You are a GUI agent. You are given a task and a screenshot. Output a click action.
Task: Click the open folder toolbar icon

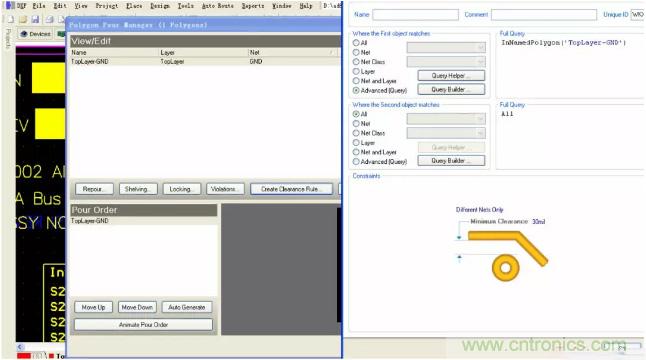tap(23, 19)
